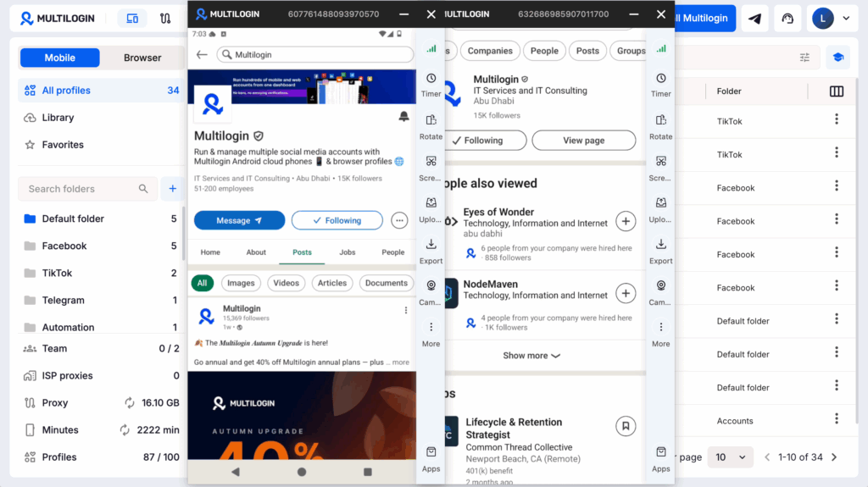The height and width of the screenshot is (487, 868).
Task: Tap the Android recent apps square
Action: tap(368, 472)
